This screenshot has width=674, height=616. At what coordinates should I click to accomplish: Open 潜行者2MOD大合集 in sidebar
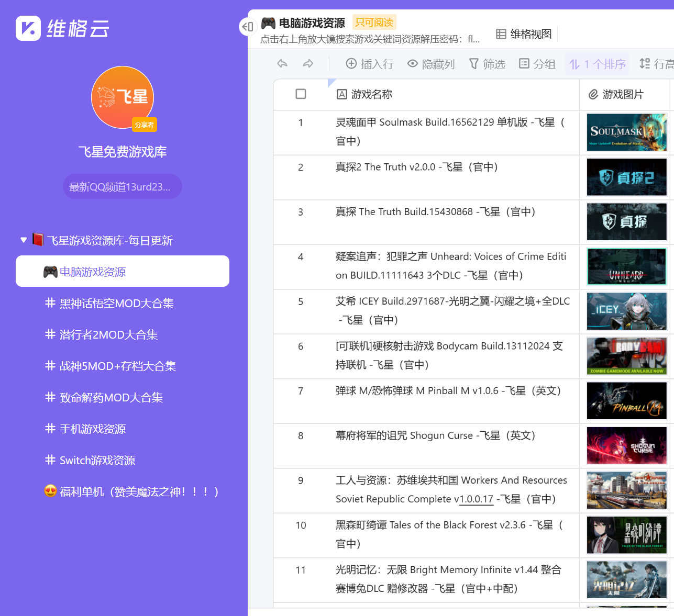[123, 334]
